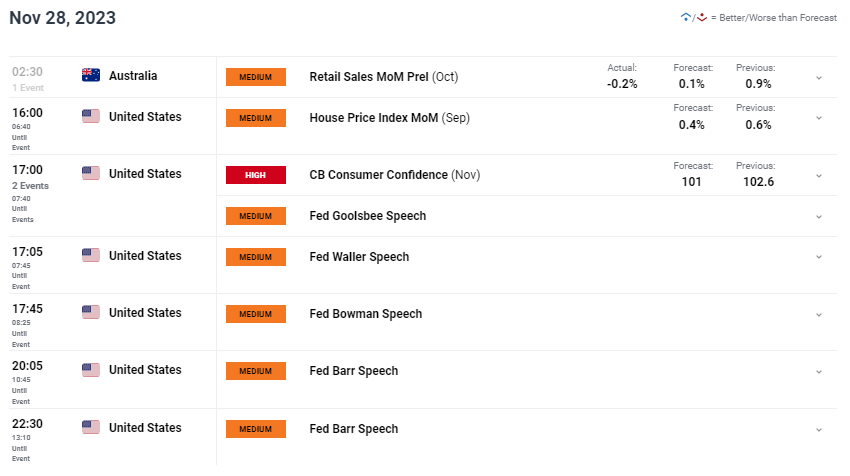The height and width of the screenshot is (476, 850).
Task: Click the HIGH impact badge
Action: tap(256, 175)
